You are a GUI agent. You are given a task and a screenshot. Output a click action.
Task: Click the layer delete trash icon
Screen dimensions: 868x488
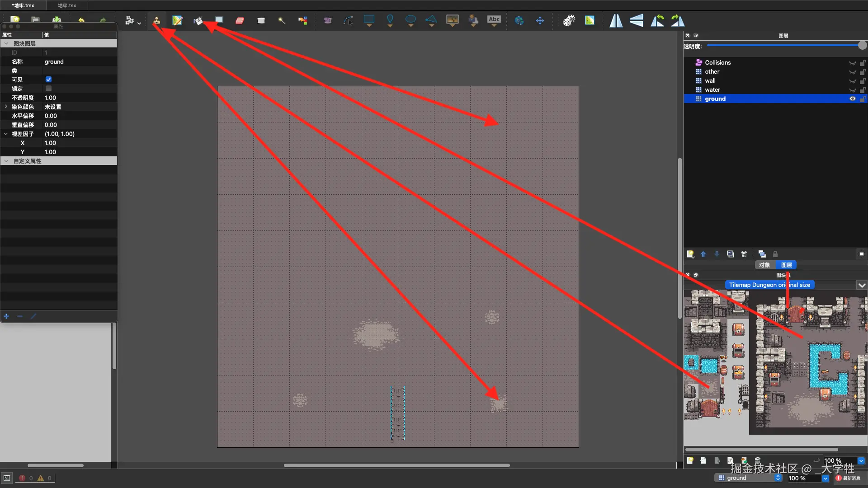coord(744,254)
